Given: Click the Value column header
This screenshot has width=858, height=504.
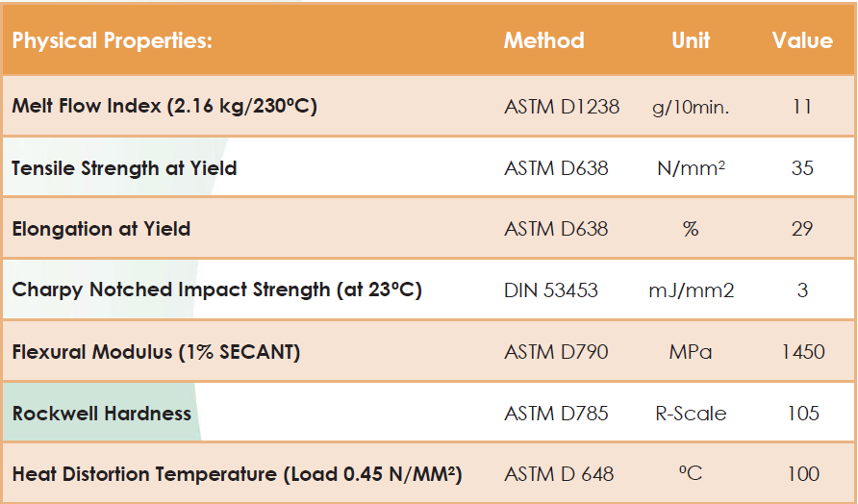Looking at the screenshot, I should pyautogui.click(x=802, y=40).
